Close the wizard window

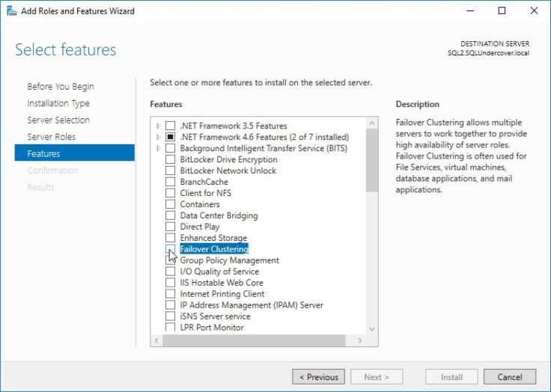pos(534,11)
